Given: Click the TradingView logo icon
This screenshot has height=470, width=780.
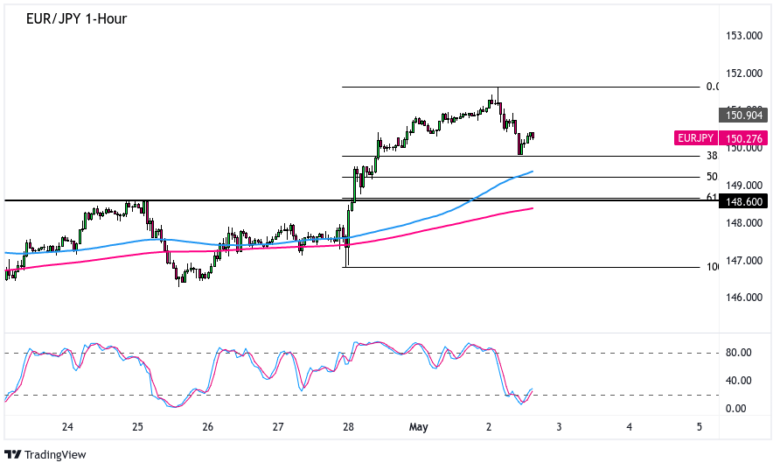Looking at the screenshot, I should [13, 455].
